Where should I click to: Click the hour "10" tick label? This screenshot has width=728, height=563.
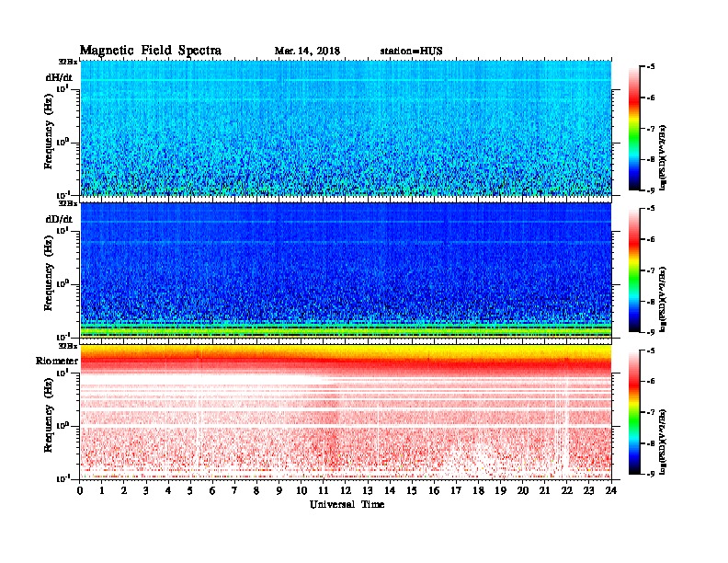[x=301, y=491]
